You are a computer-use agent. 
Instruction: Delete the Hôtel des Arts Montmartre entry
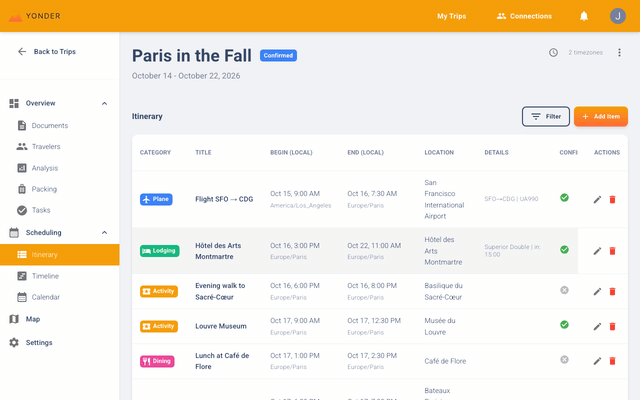[x=612, y=251]
